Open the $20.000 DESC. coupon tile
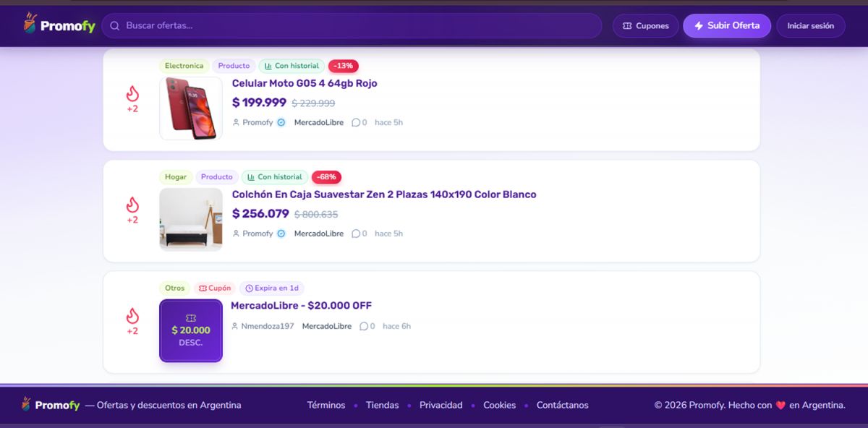868x428 pixels. click(191, 330)
